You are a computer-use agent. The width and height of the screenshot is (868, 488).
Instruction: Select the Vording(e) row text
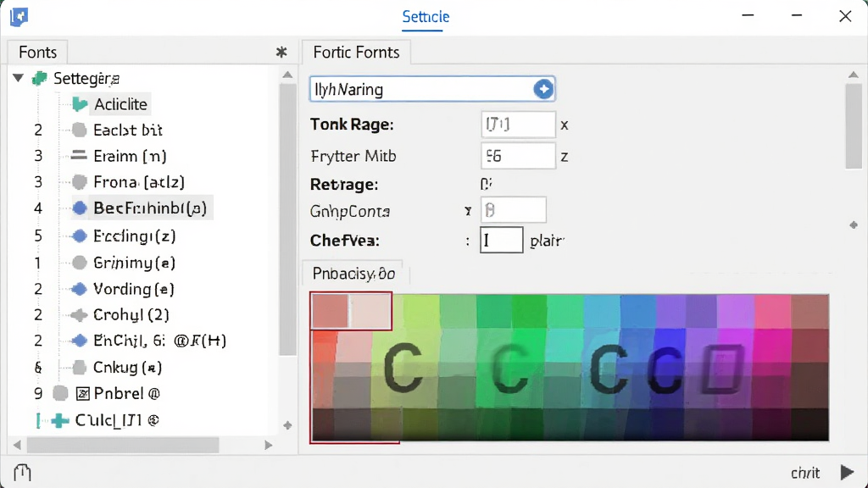click(133, 289)
